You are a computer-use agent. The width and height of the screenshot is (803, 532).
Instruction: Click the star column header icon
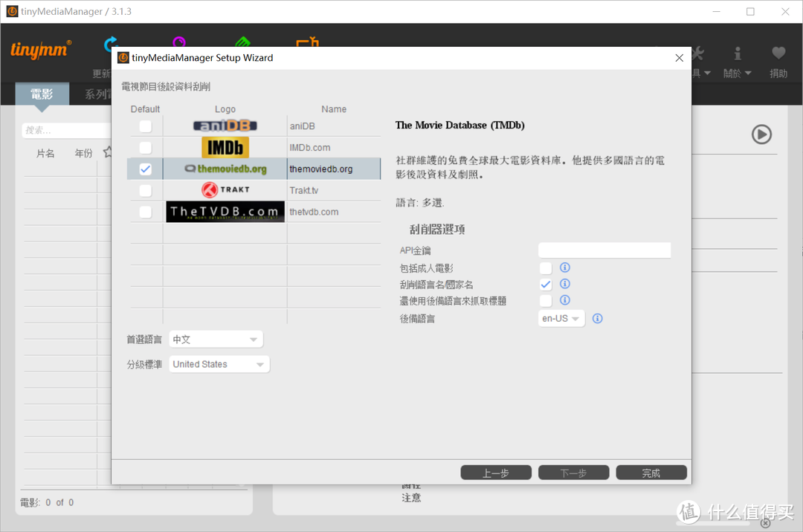click(x=107, y=152)
